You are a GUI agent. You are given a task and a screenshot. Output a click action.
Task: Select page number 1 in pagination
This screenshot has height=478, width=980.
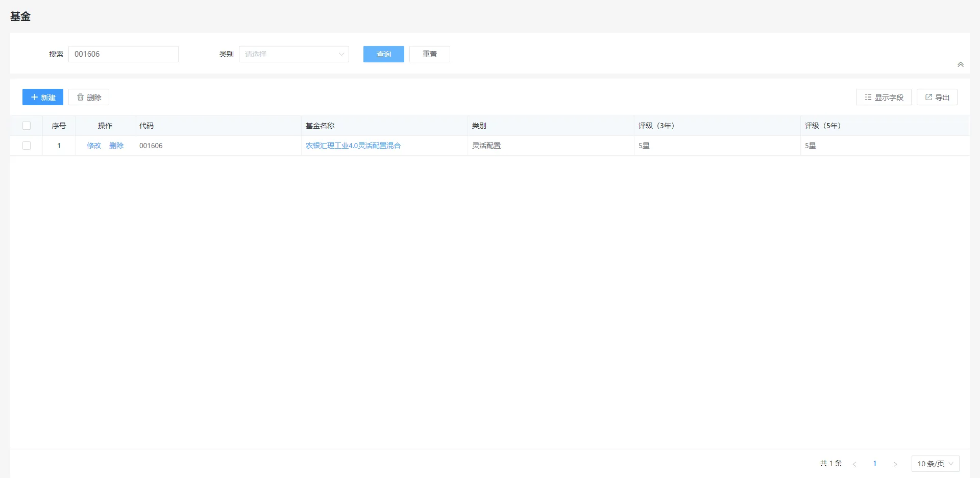pos(874,464)
